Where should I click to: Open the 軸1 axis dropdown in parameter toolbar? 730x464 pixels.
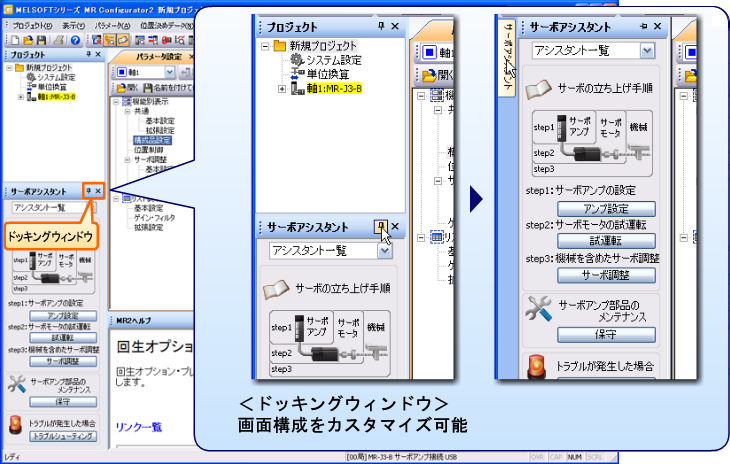coord(169,72)
